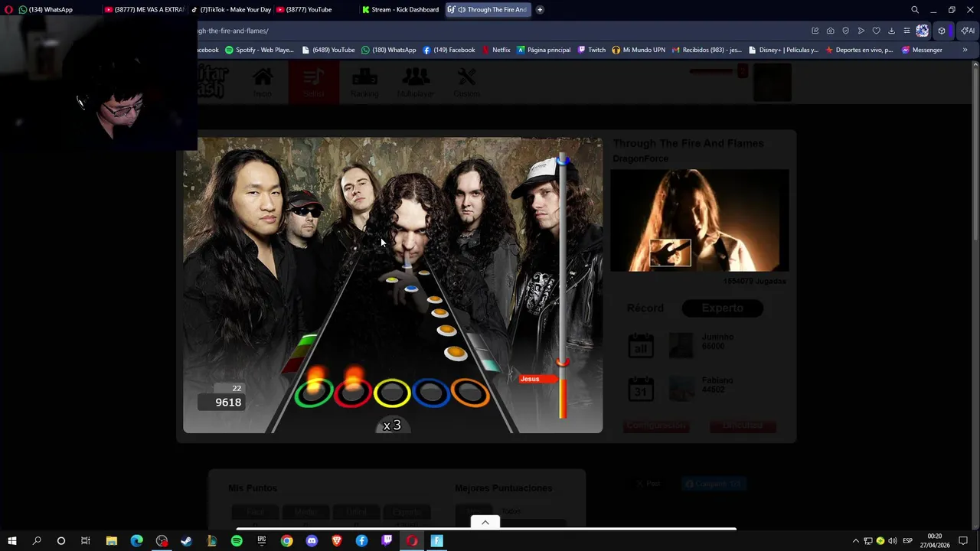Open a new browser tab
Viewport: 980px width, 551px height.
click(540, 10)
